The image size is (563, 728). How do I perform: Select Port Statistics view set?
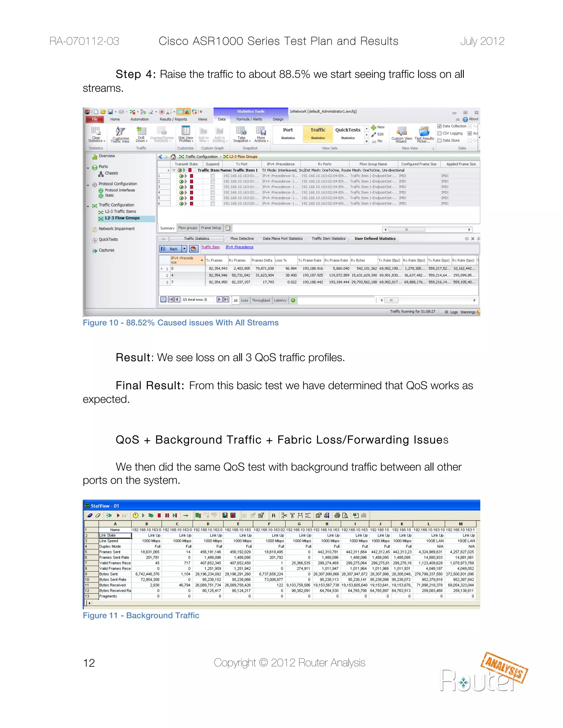(x=288, y=134)
